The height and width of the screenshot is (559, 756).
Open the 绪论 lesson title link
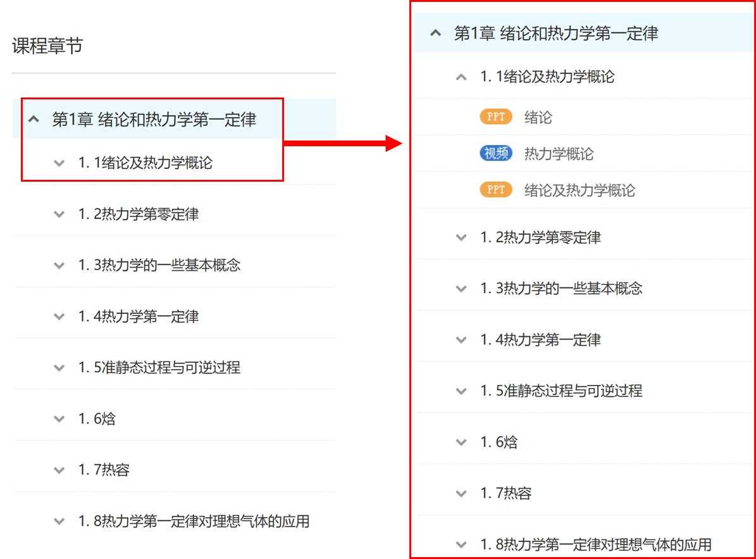click(x=538, y=117)
